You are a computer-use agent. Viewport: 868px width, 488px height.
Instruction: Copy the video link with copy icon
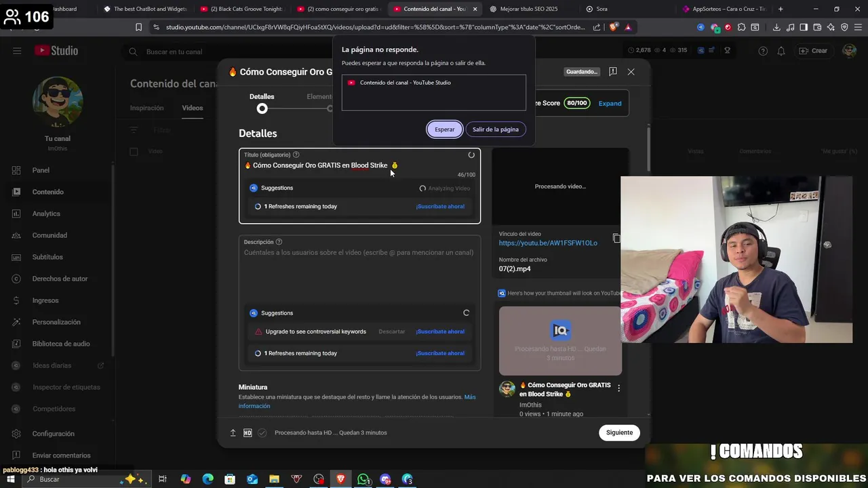coord(616,238)
